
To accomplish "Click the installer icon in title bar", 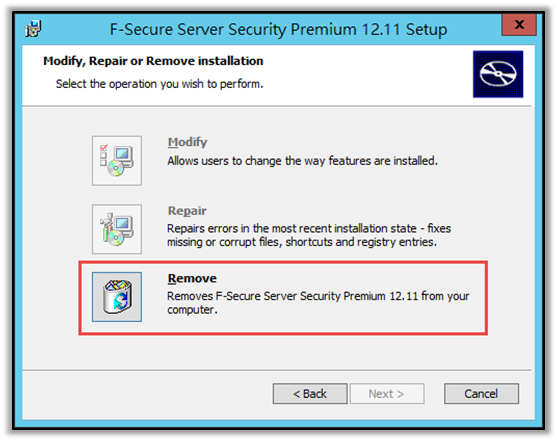I will pos(33,29).
